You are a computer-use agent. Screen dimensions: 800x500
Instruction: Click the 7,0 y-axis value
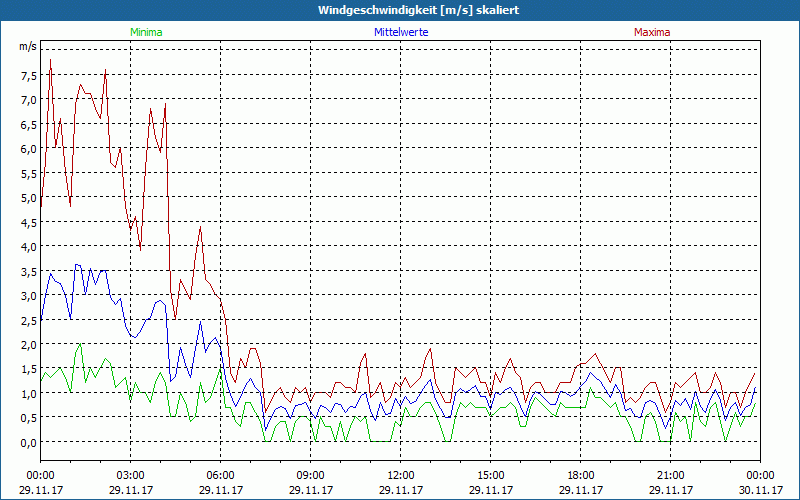(29, 101)
